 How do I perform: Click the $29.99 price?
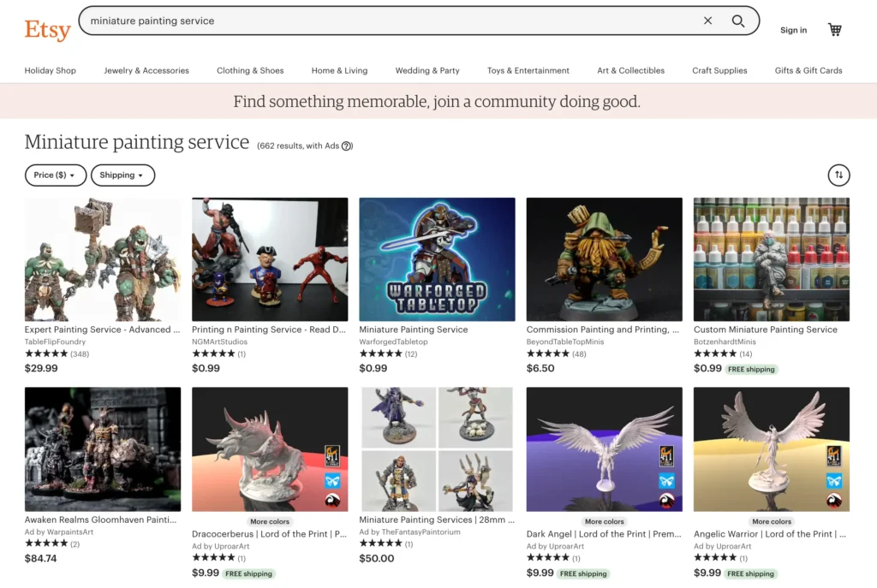click(41, 368)
